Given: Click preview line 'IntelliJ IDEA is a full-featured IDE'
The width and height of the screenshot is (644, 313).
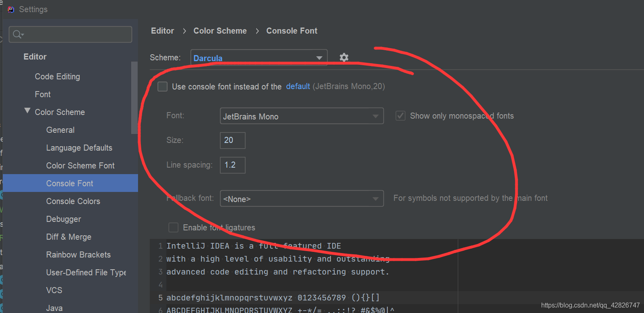Looking at the screenshot, I should pos(254,246).
